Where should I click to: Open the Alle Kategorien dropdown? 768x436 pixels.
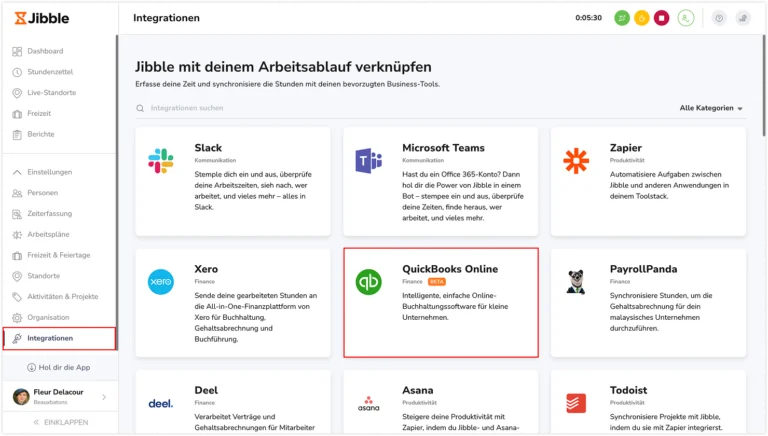click(711, 108)
